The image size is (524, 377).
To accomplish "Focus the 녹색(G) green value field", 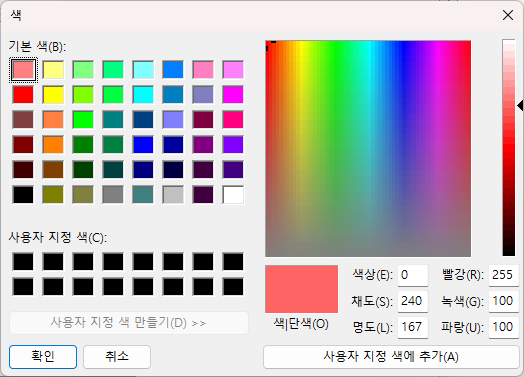I will (504, 301).
